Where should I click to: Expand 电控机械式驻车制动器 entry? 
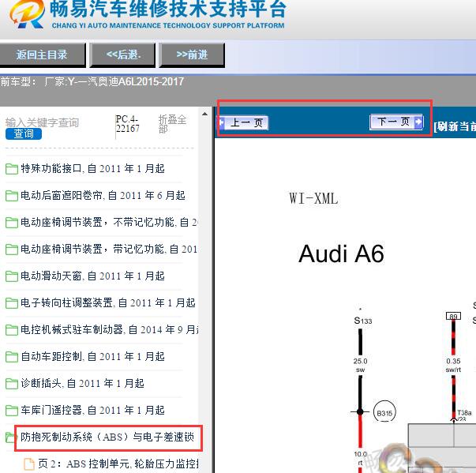click(x=109, y=330)
